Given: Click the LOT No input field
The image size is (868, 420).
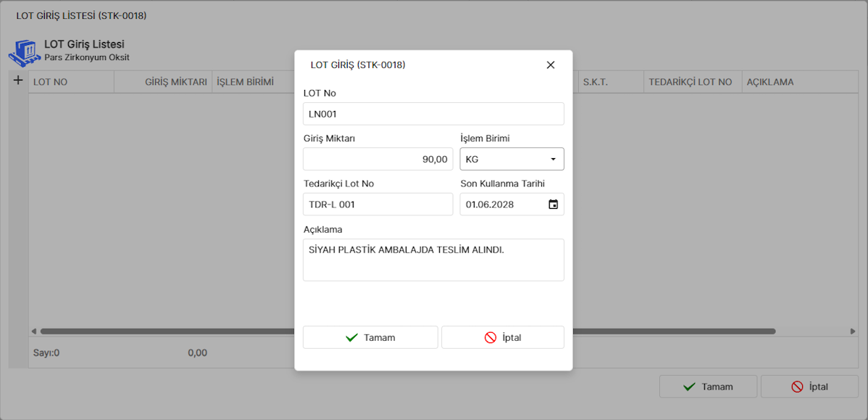Looking at the screenshot, I should click(433, 114).
